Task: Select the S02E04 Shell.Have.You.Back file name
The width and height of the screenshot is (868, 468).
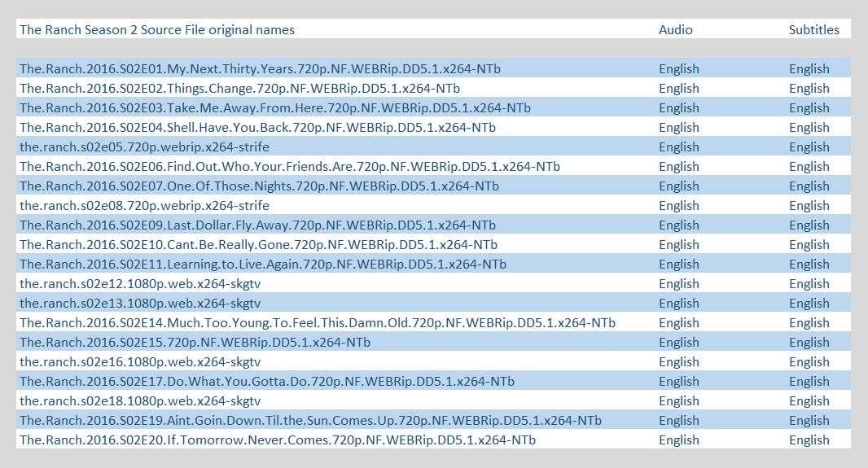Action: (x=257, y=128)
